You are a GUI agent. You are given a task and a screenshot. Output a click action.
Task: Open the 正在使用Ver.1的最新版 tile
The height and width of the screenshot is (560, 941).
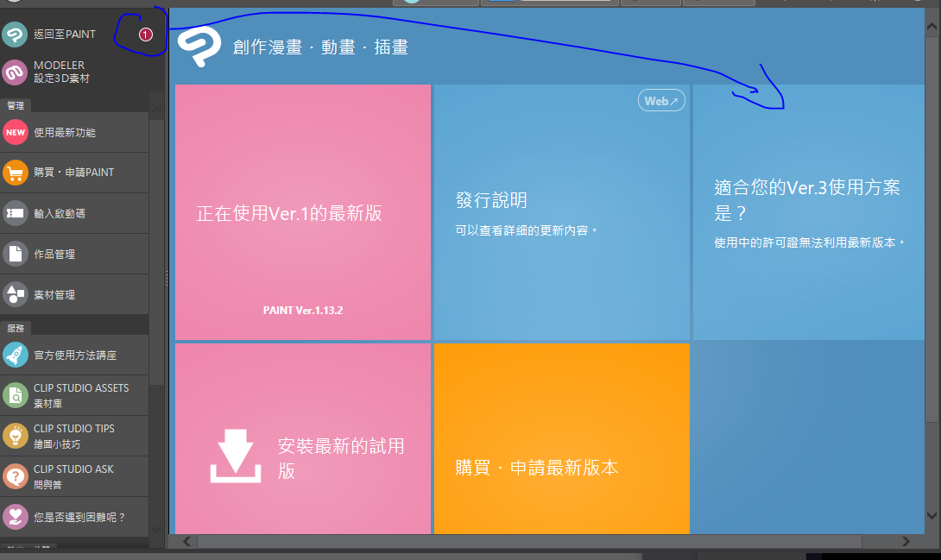pyautogui.click(x=303, y=212)
